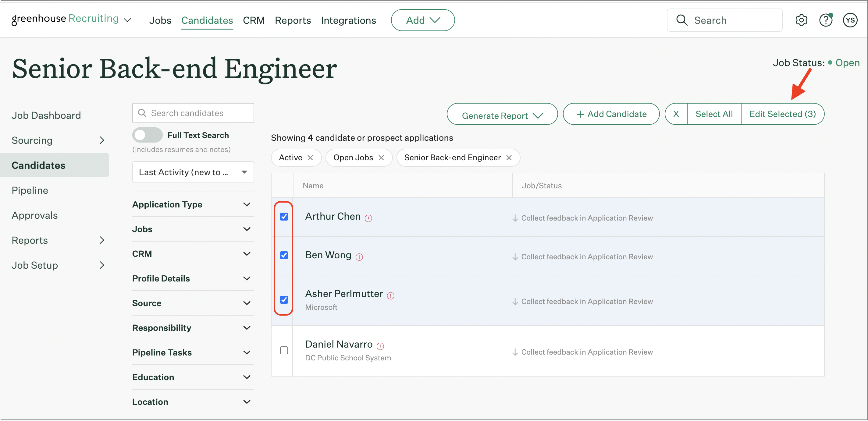The height and width of the screenshot is (421, 868).
Task: Open Daniel Navarro's candidate profile
Action: pos(339,344)
